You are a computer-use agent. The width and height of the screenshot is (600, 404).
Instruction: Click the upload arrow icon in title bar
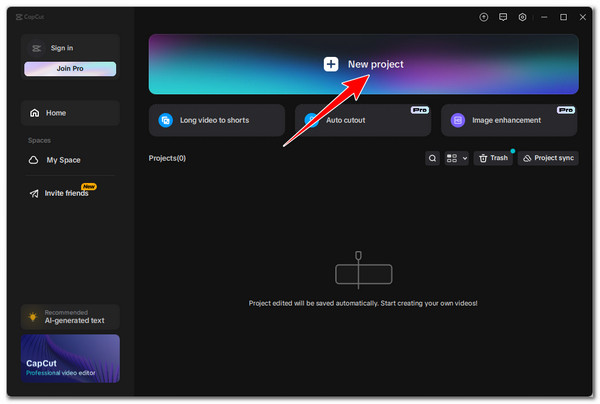(x=484, y=17)
